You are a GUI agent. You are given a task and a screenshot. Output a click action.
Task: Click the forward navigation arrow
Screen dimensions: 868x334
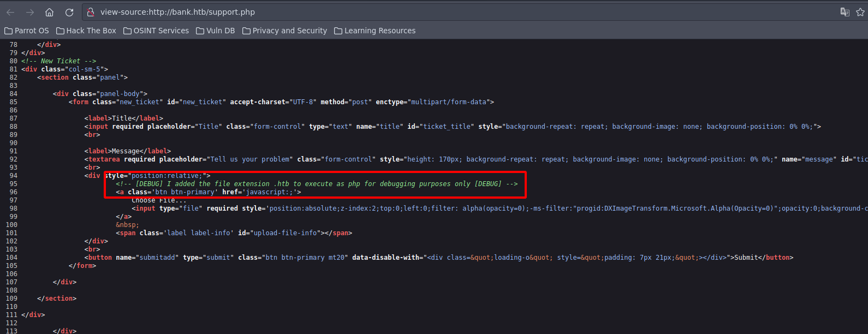30,12
